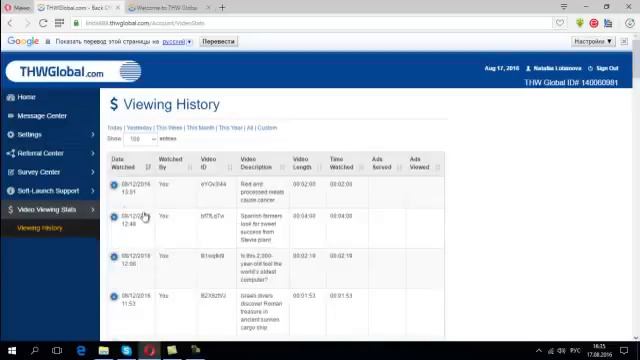640x360 pixels.
Task: Filter history by This Year
Action: pos(231,128)
